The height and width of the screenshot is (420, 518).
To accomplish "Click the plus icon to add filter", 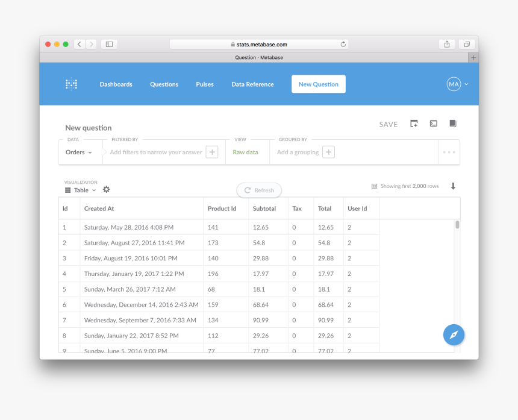I will tap(212, 152).
